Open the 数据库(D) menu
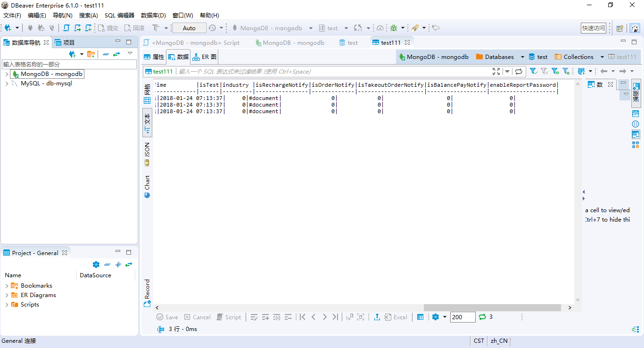This screenshot has width=644, height=348. tap(153, 16)
